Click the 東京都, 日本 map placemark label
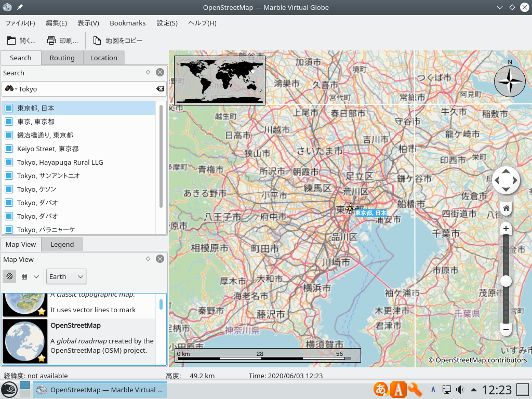Screen dimensions: 532x399 [370, 212]
